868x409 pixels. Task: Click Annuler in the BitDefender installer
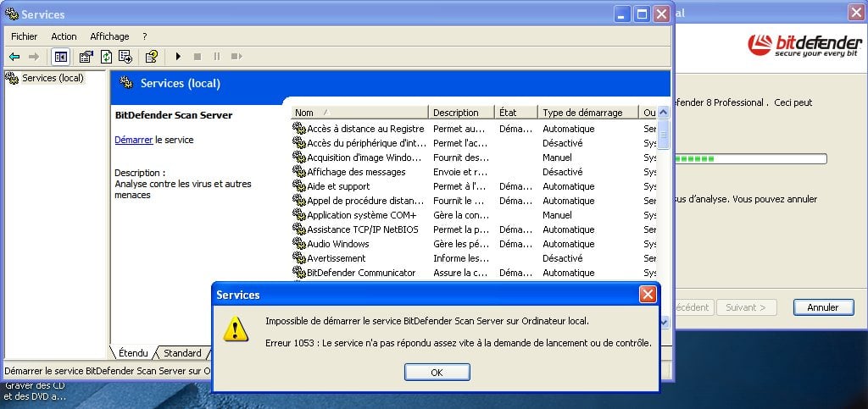click(x=823, y=307)
